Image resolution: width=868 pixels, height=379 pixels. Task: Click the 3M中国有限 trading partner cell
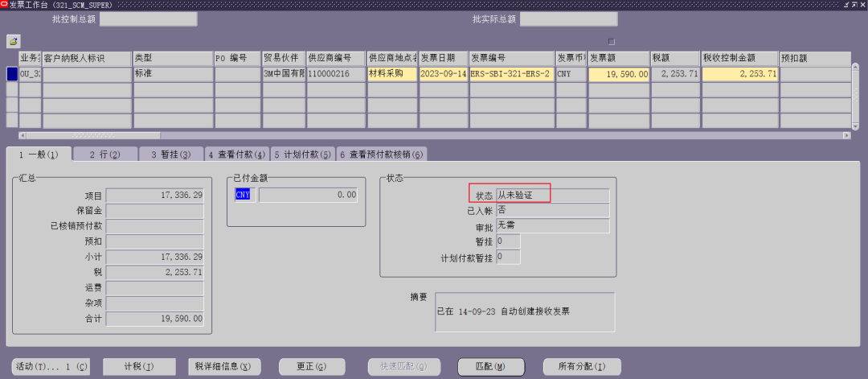point(284,74)
